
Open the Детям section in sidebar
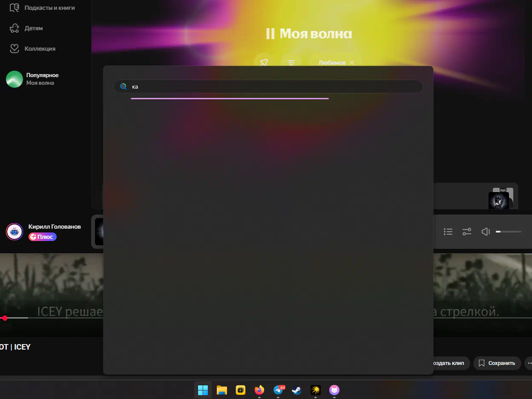[34, 28]
